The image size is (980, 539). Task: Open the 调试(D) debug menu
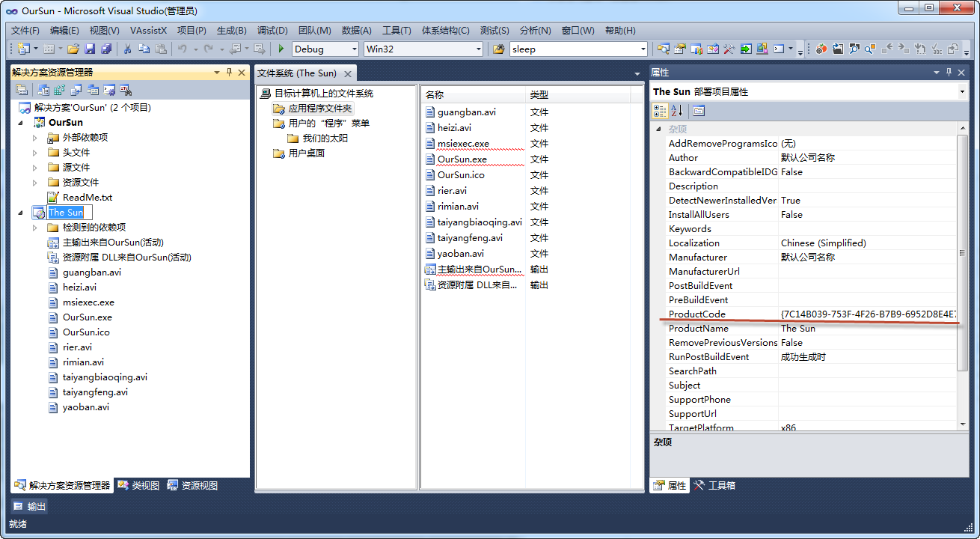pos(272,30)
